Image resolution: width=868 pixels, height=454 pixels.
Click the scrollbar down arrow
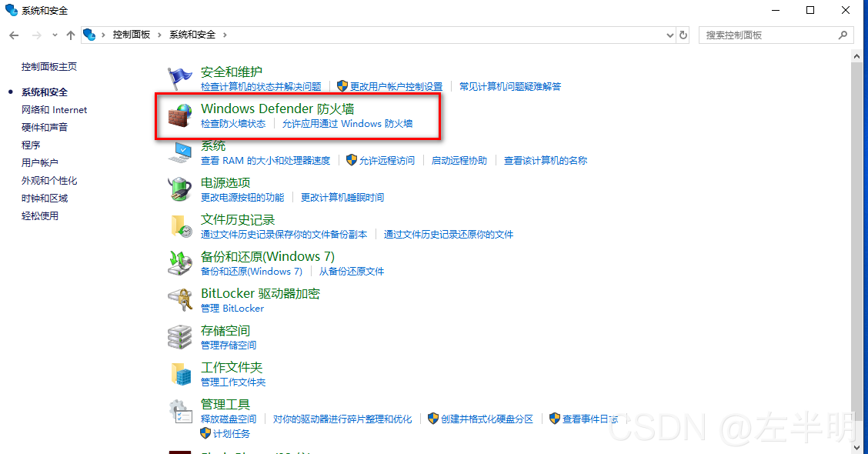click(x=856, y=447)
